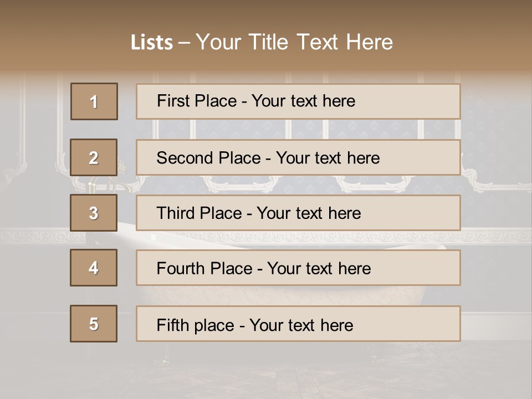Viewport: 532px width, 399px height.
Task: Click the words 'Fourth Place' in the fourth bar
Action: (x=204, y=268)
